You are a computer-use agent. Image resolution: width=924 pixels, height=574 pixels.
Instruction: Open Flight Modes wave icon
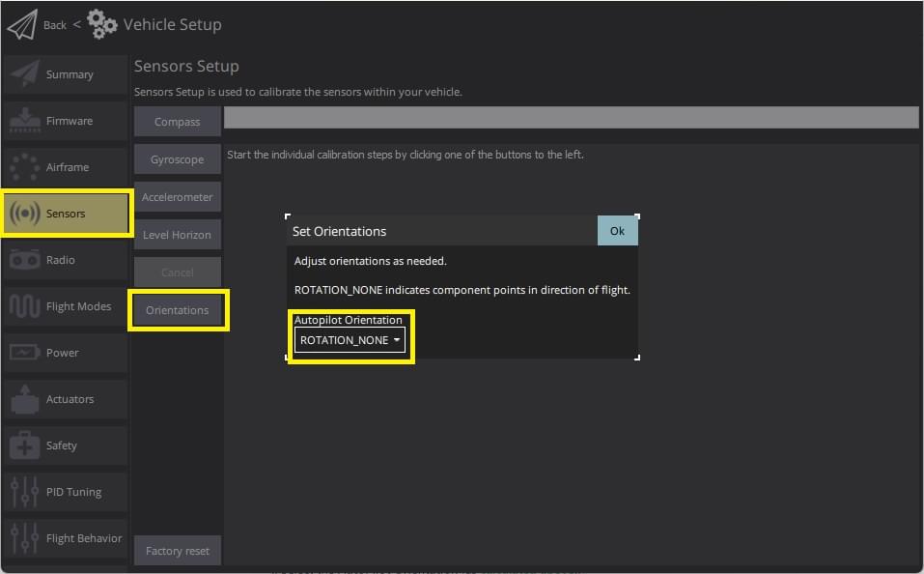click(24, 306)
